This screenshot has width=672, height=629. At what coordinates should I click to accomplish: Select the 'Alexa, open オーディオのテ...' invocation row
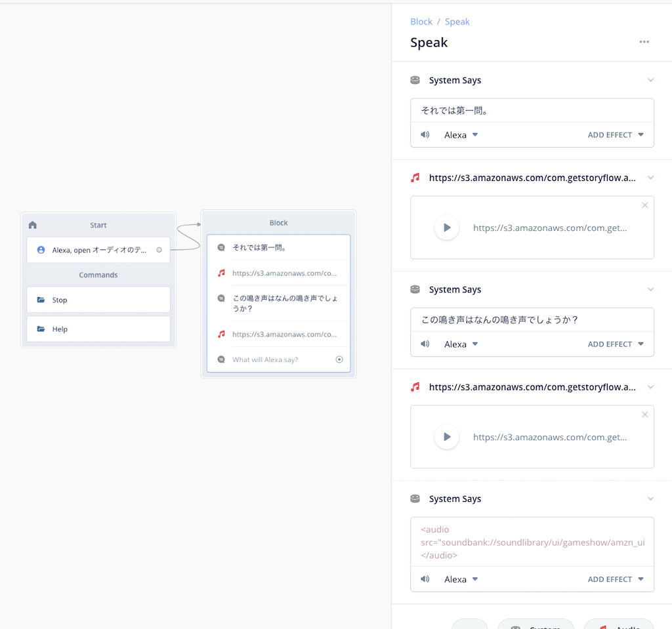(98, 250)
